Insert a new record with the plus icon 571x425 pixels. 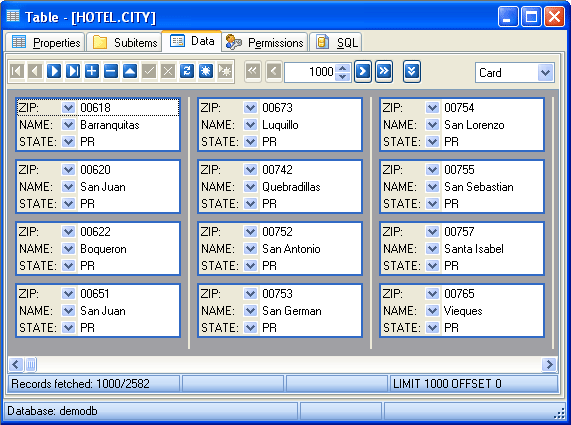click(x=92, y=71)
